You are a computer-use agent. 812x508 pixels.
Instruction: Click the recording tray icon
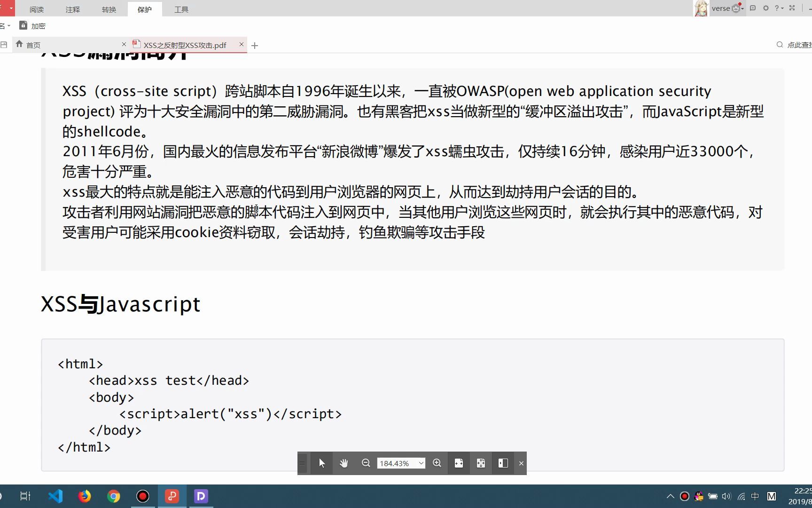click(x=685, y=496)
